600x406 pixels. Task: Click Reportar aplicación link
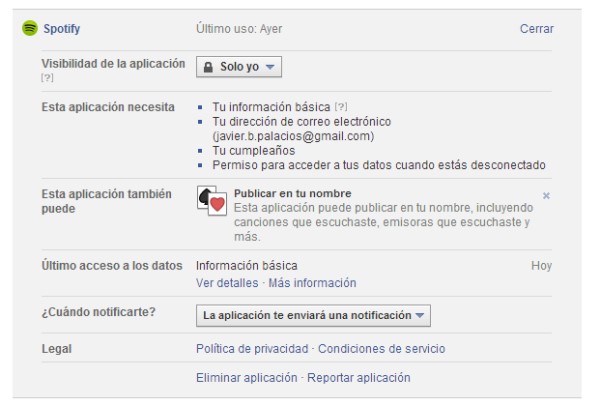tap(359, 378)
